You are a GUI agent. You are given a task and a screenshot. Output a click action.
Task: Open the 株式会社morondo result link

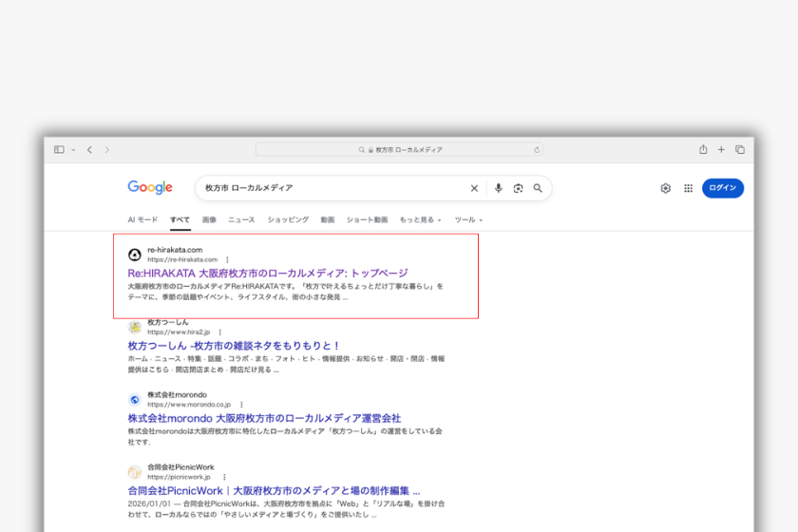(264, 418)
